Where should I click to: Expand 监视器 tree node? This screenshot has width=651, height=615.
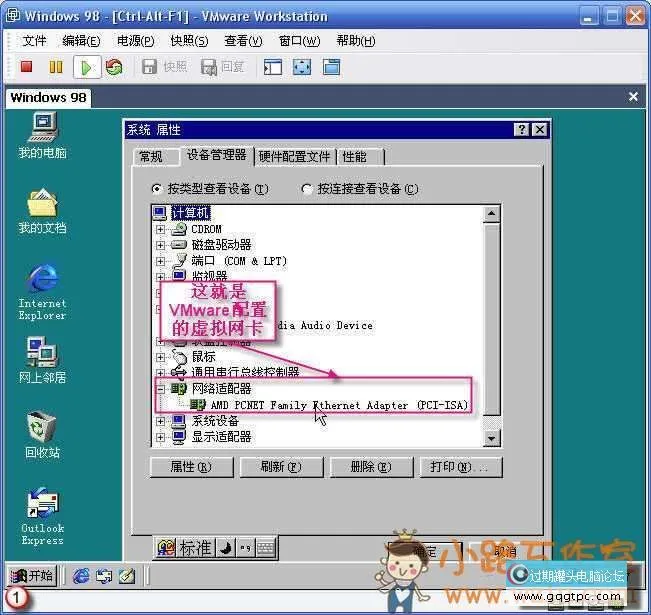click(x=160, y=277)
